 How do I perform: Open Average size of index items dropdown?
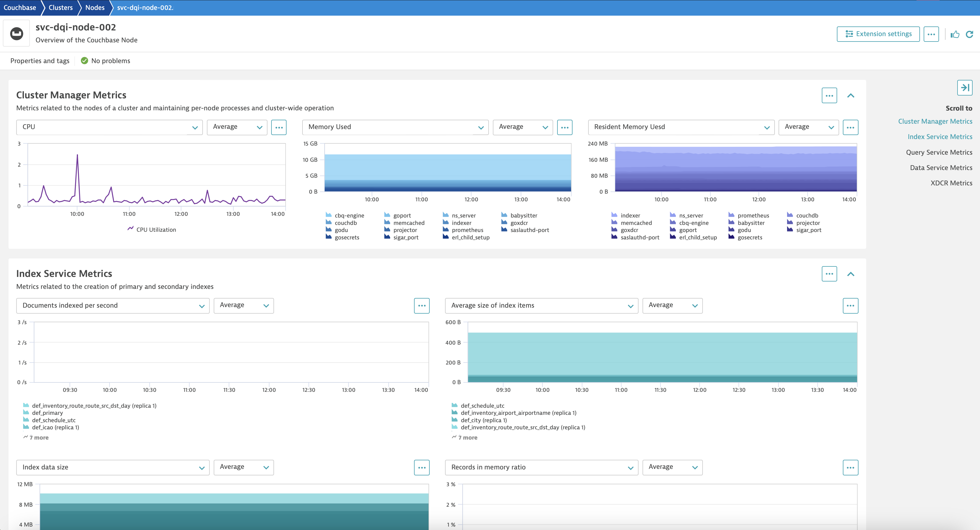coord(542,306)
